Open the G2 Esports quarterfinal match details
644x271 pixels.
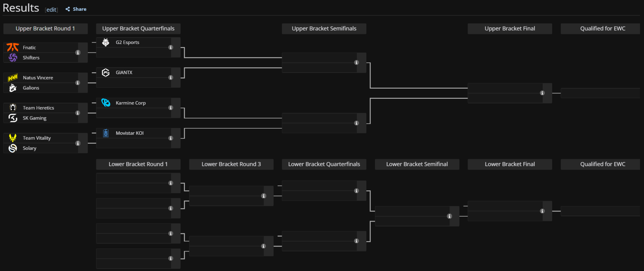click(171, 47)
